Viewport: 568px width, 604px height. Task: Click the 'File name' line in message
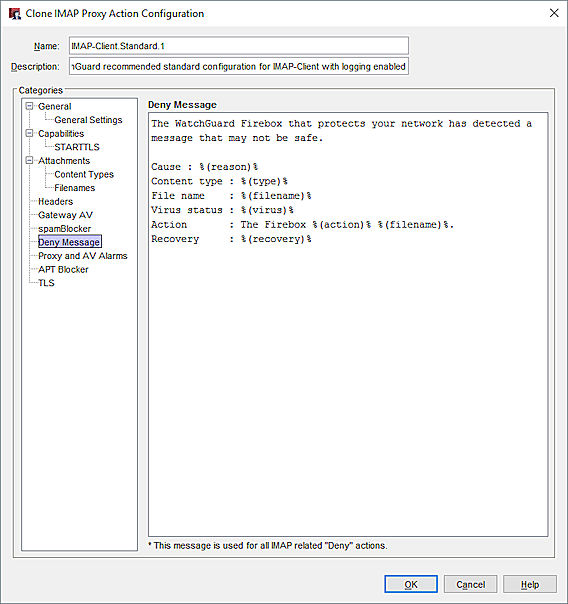pos(231,196)
